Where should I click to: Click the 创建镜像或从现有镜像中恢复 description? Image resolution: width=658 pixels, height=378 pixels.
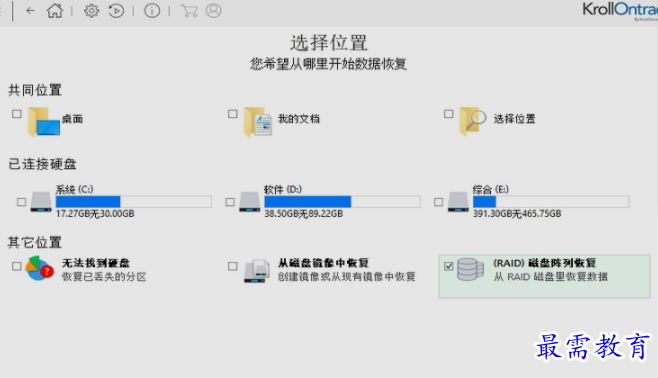pos(347,277)
